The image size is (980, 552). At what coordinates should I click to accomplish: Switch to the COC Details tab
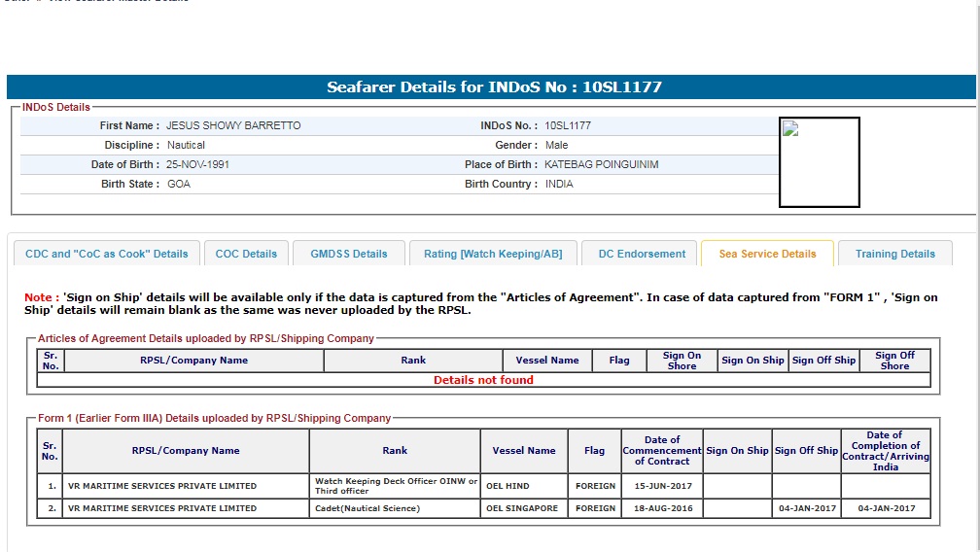tap(246, 254)
